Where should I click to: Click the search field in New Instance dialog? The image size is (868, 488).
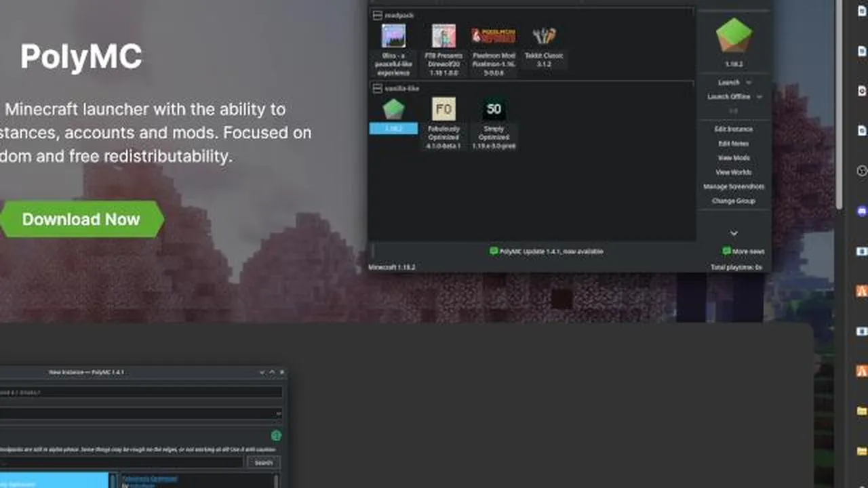tap(121, 463)
